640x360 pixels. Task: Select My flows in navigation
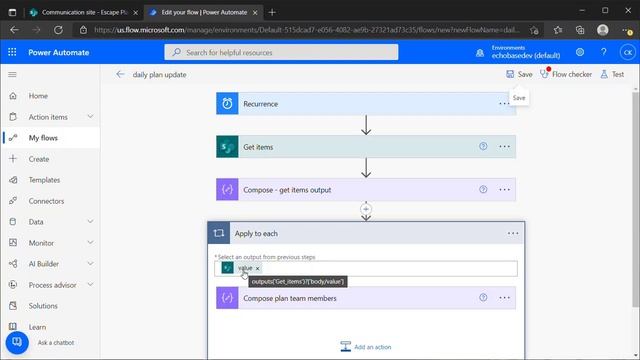coord(43,138)
